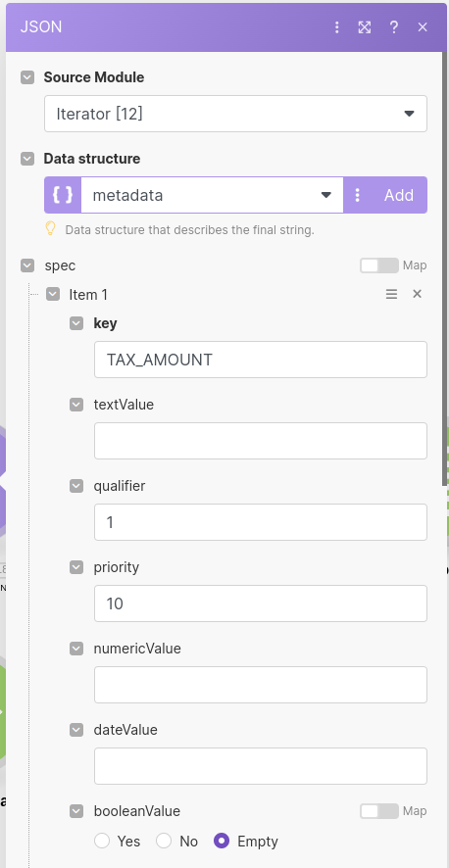Collapse the spec section chevron
Image resolution: width=449 pixels, height=868 pixels.
click(27, 265)
